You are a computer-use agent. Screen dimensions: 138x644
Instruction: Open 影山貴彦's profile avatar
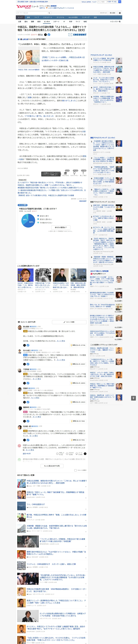click(20, 327)
